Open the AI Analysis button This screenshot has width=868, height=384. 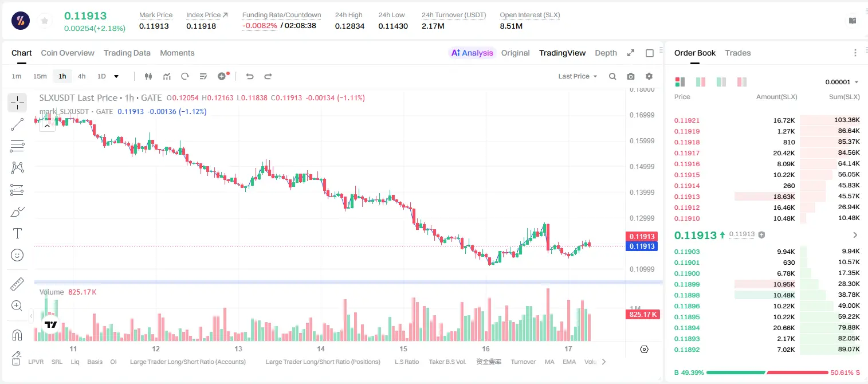pos(472,53)
